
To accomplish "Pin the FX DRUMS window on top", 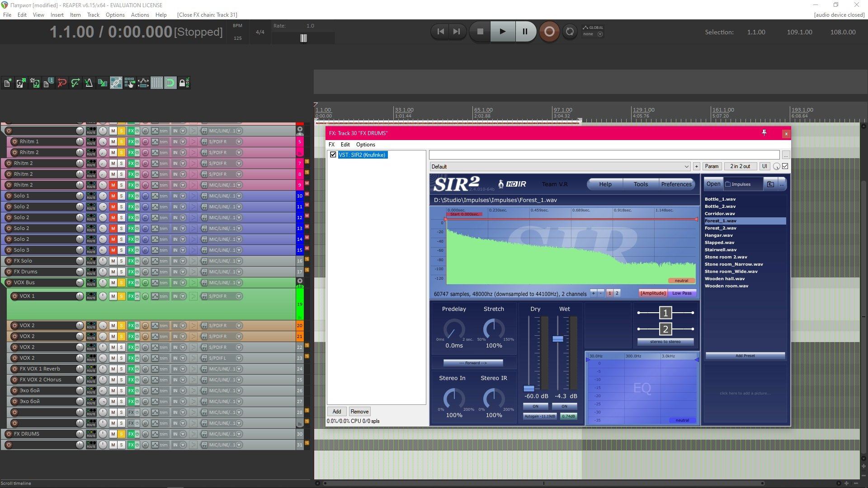I will pyautogui.click(x=764, y=133).
